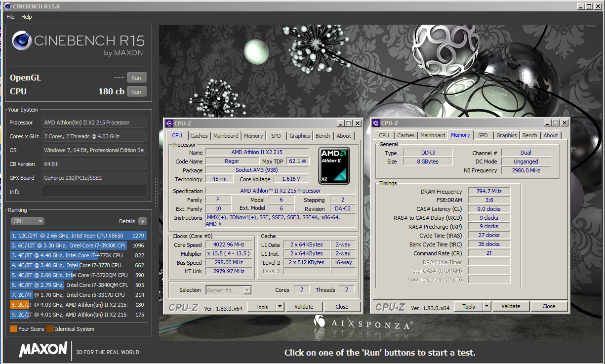Open Bench tab in right CPU-Z window
The image size is (605, 364).
coord(529,136)
